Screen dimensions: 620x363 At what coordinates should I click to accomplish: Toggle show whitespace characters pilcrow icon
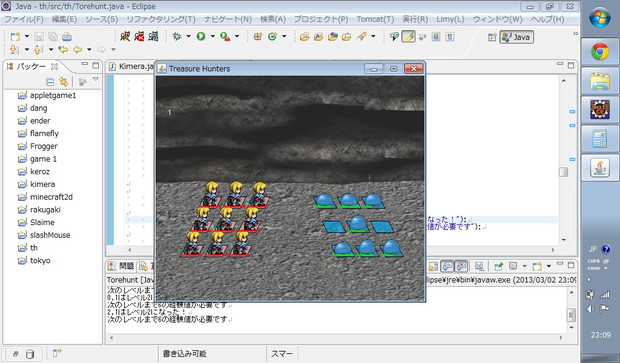point(450,37)
